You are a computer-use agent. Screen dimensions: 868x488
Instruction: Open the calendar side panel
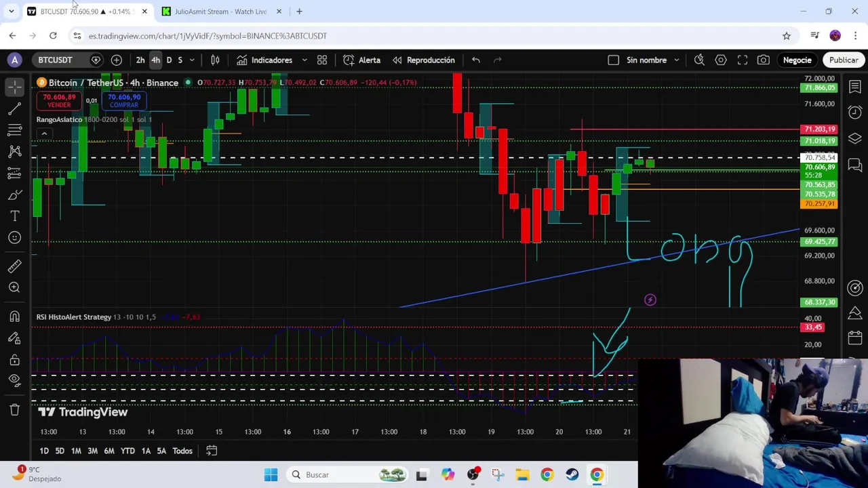[x=855, y=338]
